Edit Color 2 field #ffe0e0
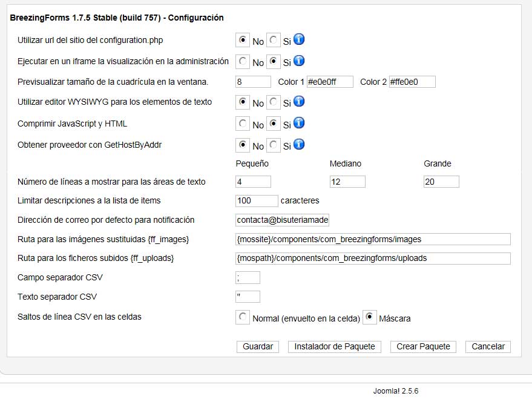 point(412,82)
